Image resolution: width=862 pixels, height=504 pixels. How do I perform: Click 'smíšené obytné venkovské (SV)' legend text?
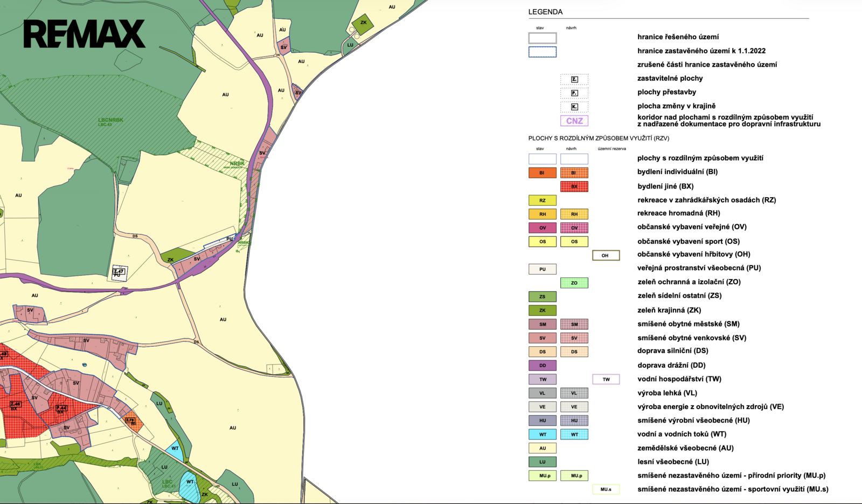click(x=692, y=338)
